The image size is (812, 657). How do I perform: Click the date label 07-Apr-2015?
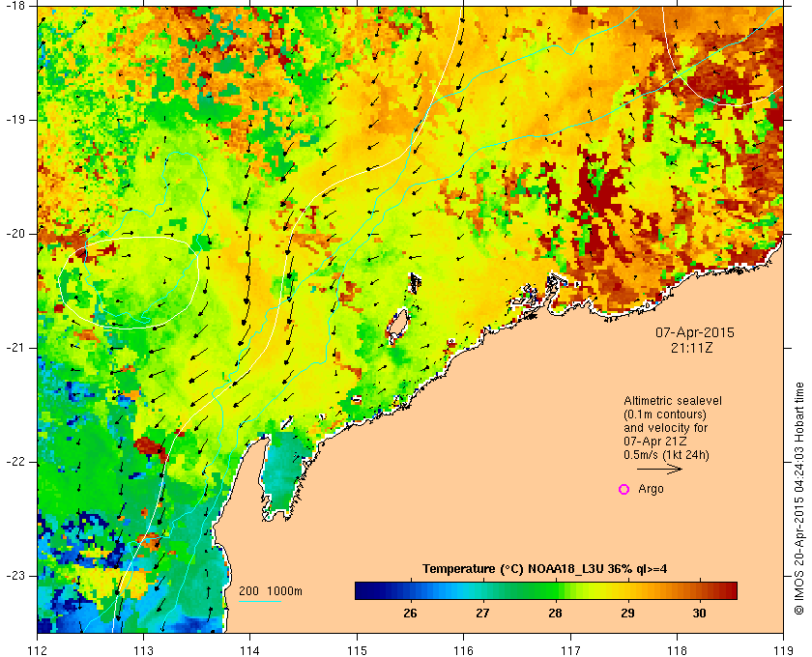[x=695, y=332]
